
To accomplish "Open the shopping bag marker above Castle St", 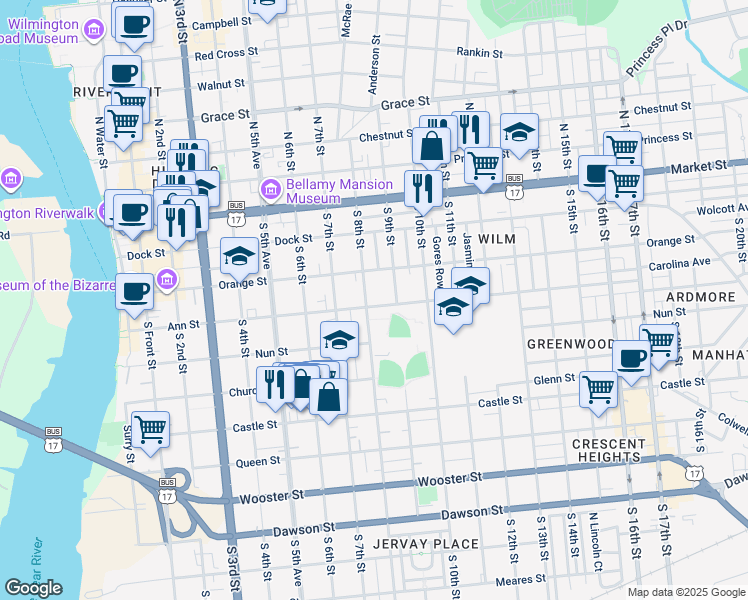I will [328, 397].
